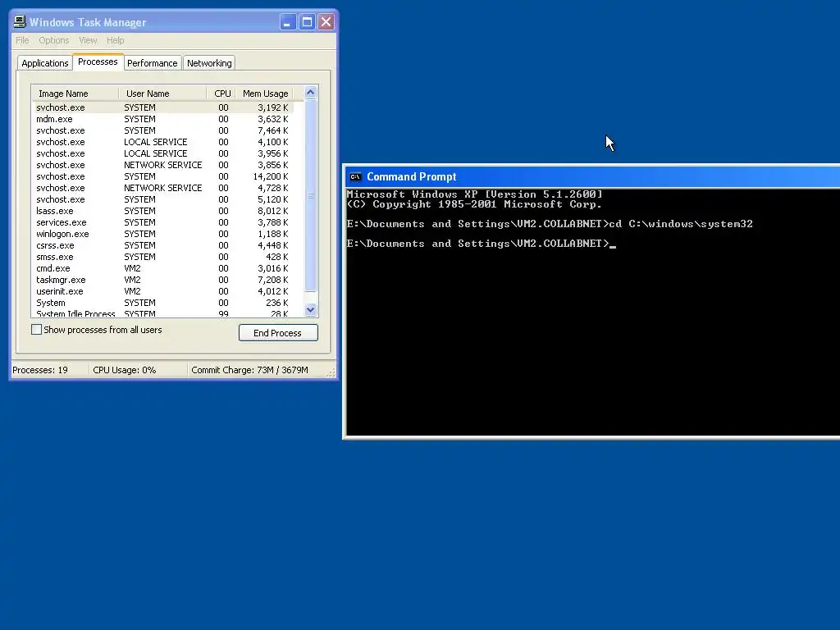840x630 pixels.
Task: Select the userinit.exe process row
Action: [163, 291]
